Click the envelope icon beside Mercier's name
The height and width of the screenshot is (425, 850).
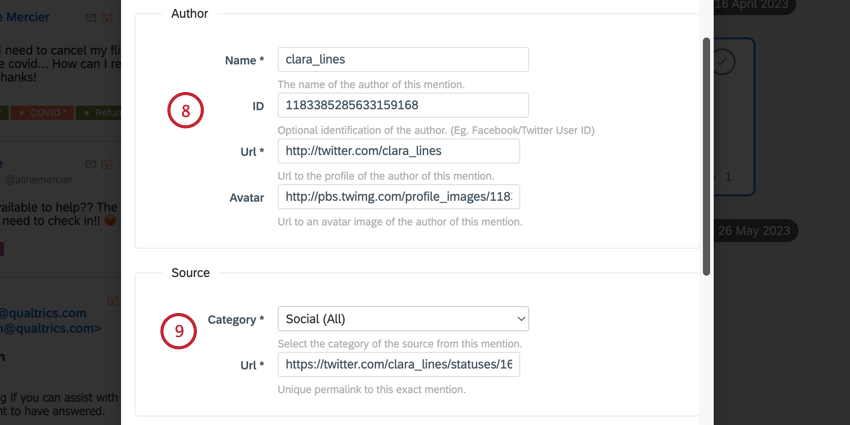point(91,18)
